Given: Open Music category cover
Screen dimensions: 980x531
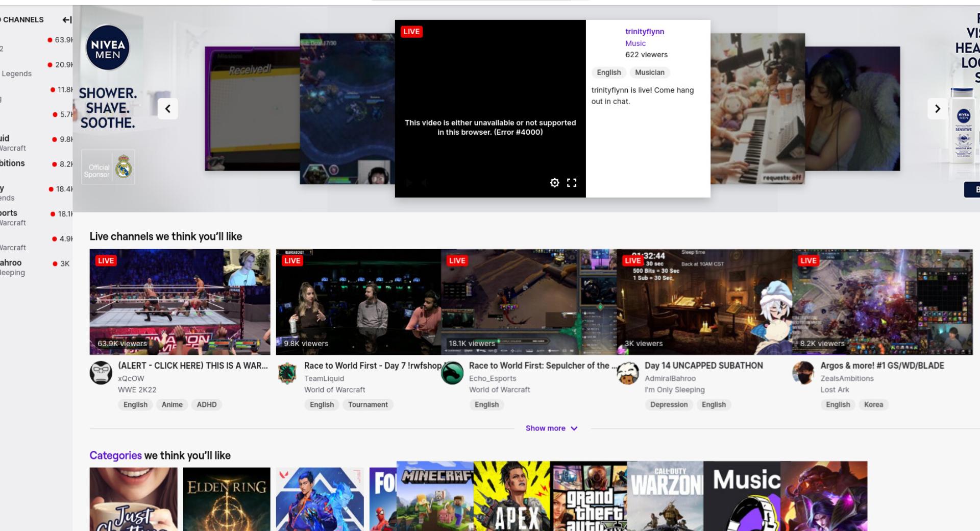Looking at the screenshot, I should coord(742,496).
